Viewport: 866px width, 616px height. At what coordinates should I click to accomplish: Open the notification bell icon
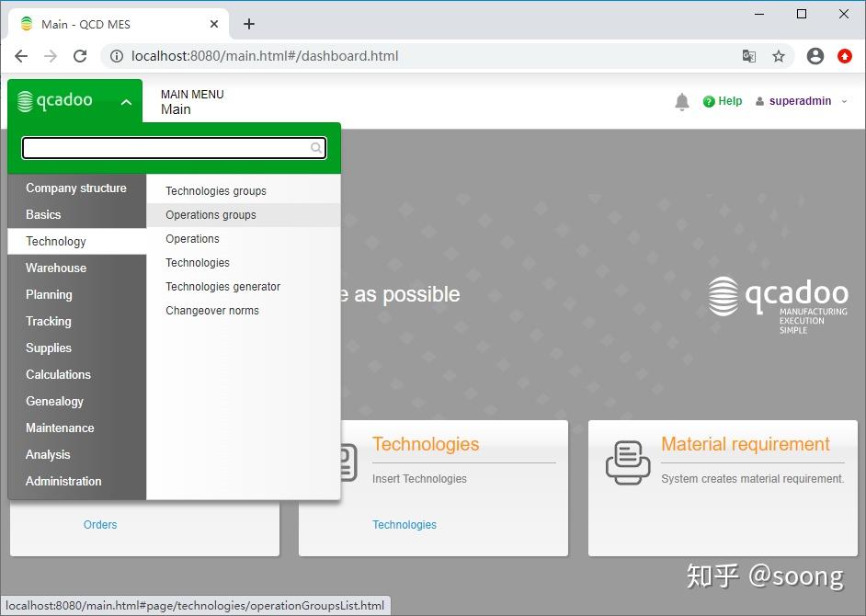(x=682, y=101)
